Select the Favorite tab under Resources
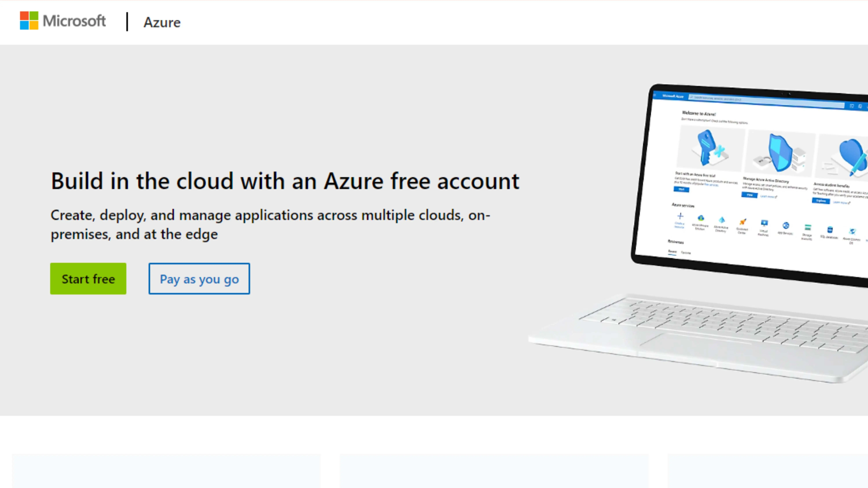Viewport: 868px width, 488px height. [x=686, y=253]
